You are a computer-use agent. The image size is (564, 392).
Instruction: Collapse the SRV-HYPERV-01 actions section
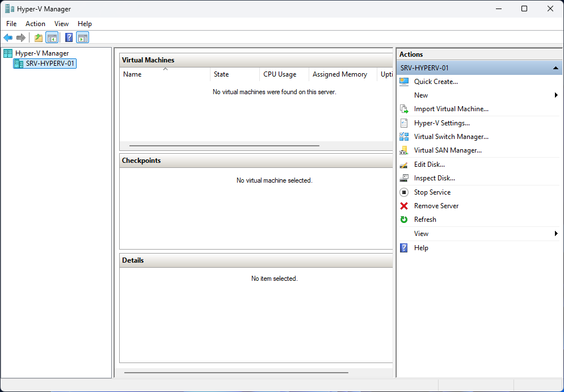pyautogui.click(x=555, y=68)
